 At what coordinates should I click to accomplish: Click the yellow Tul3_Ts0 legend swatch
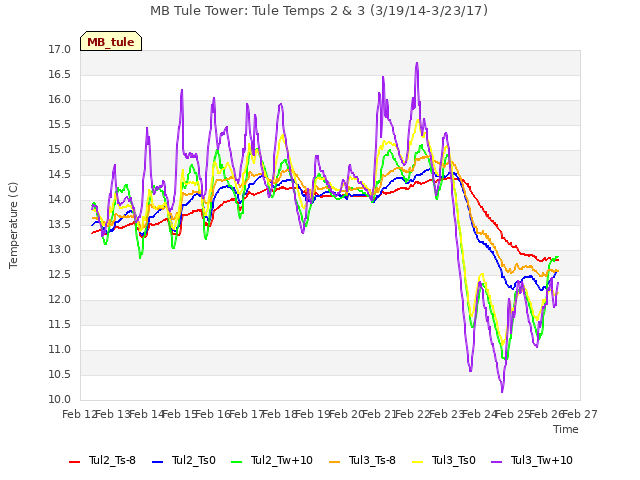coord(418,462)
